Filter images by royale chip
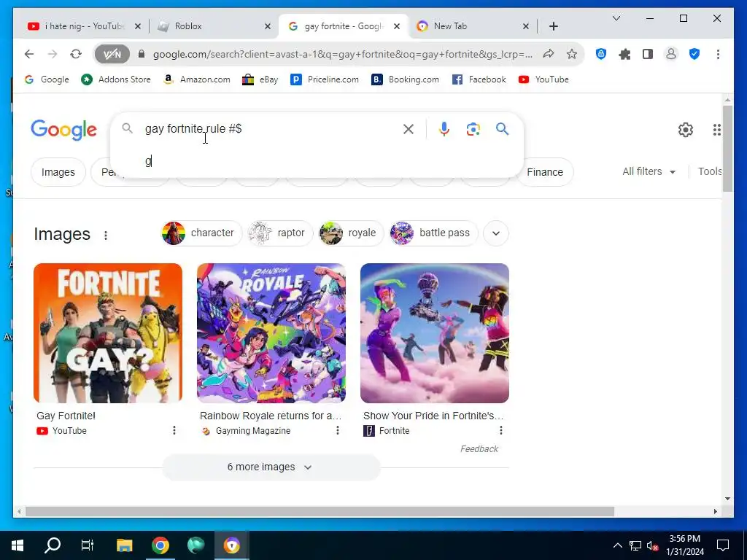The height and width of the screenshot is (560, 747). (351, 233)
